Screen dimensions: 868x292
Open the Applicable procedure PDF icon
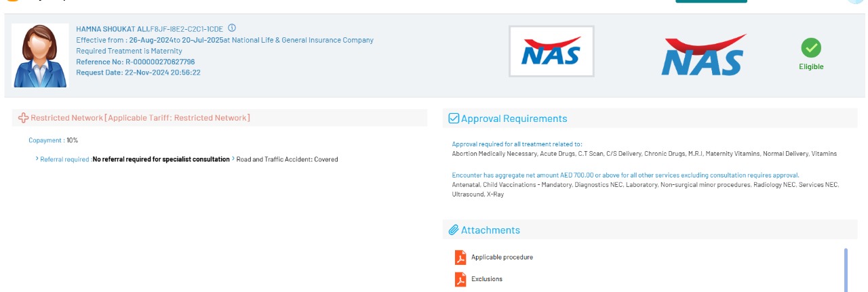[460, 257]
